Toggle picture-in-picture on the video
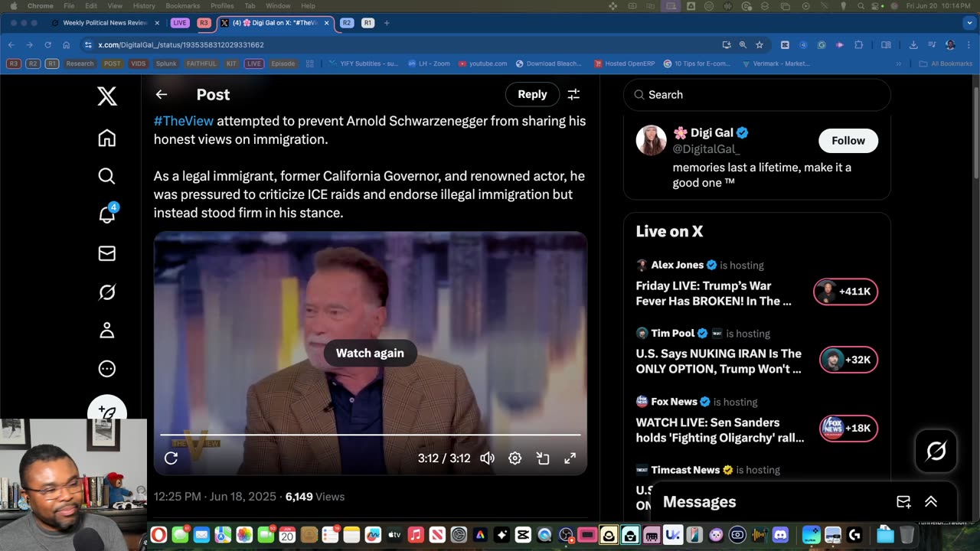Image resolution: width=980 pixels, height=551 pixels. click(543, 458)
